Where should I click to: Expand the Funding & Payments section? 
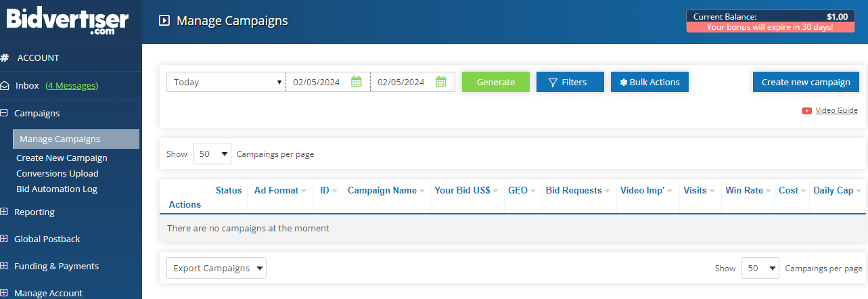click(x=4, y=266)
